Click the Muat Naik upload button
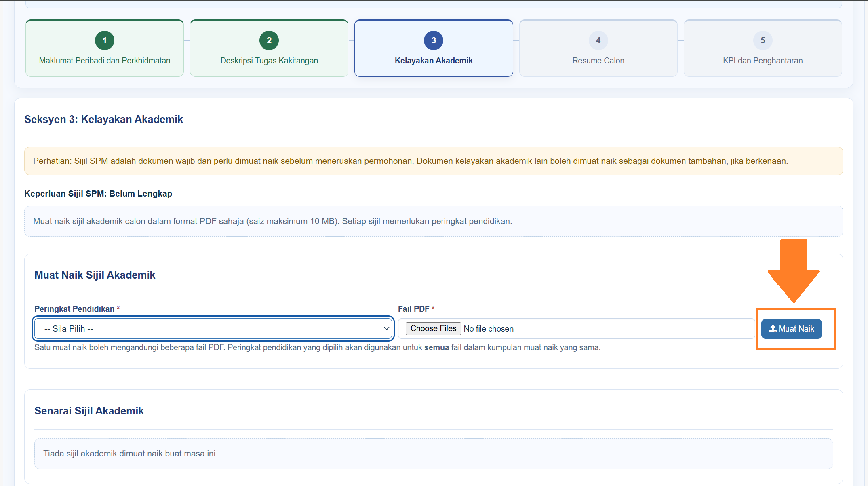 [x=791, y=329]
